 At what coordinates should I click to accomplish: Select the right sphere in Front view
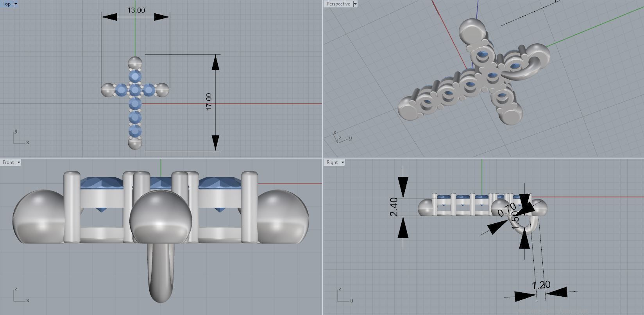[283, 217]
